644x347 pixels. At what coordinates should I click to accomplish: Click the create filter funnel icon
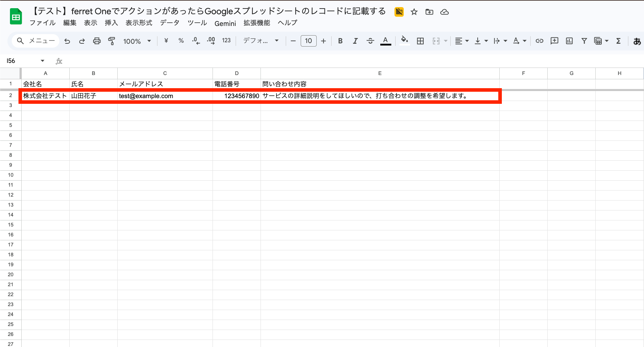(584, 41)
